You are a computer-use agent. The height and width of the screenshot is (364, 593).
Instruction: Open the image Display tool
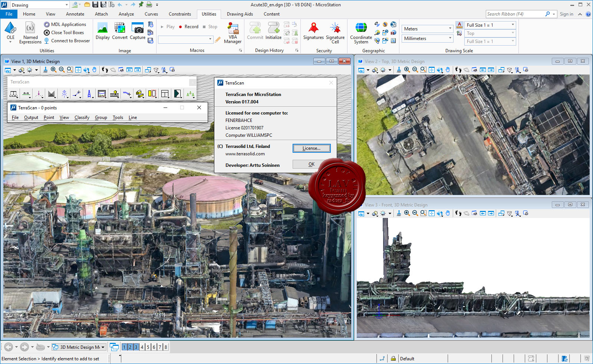coord(102,31)
